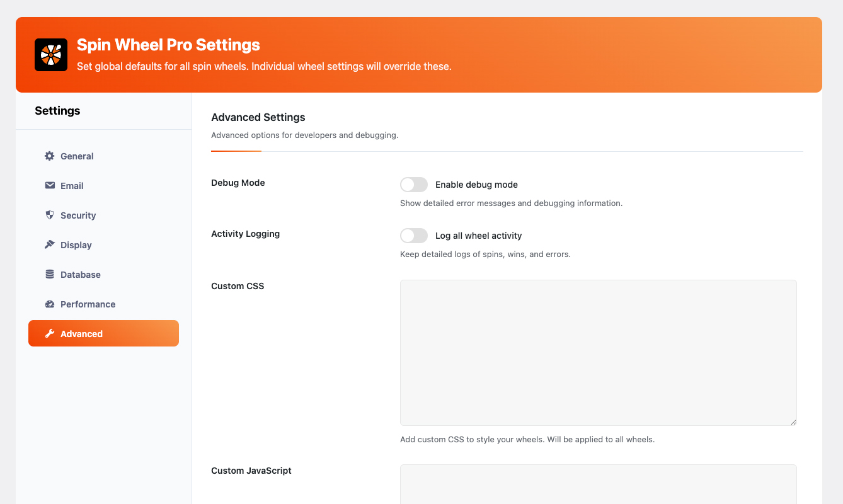Enable the debug mode toggle
This screenshot has height=504, width=843.
pyautogui.click(x=414, y=184)
